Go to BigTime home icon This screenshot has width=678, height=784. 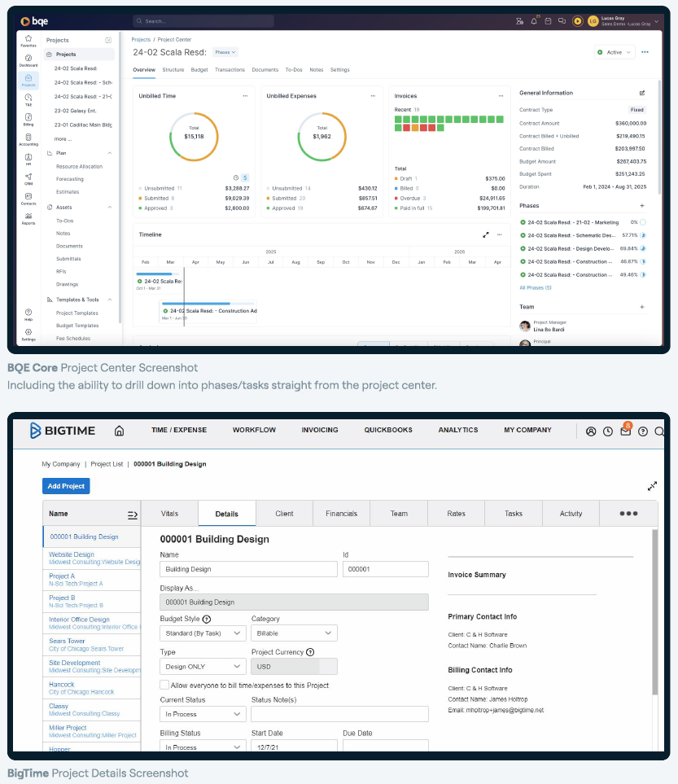point(119,431)
